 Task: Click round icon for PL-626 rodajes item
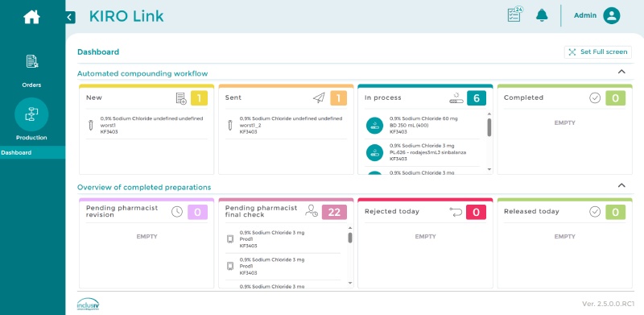[x=374, y=152]
